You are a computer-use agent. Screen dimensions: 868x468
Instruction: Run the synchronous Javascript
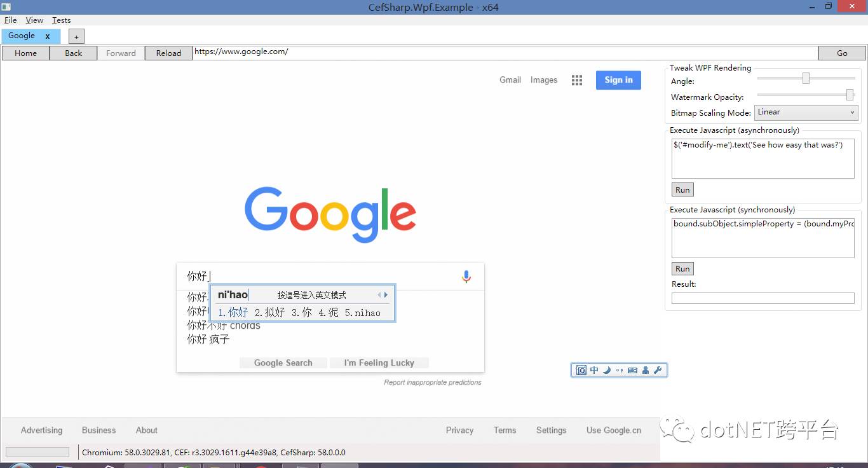(x=682, y=268)
